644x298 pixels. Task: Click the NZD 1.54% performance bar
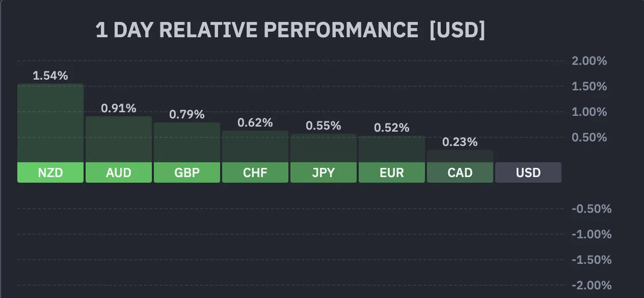tap(50, 123)
